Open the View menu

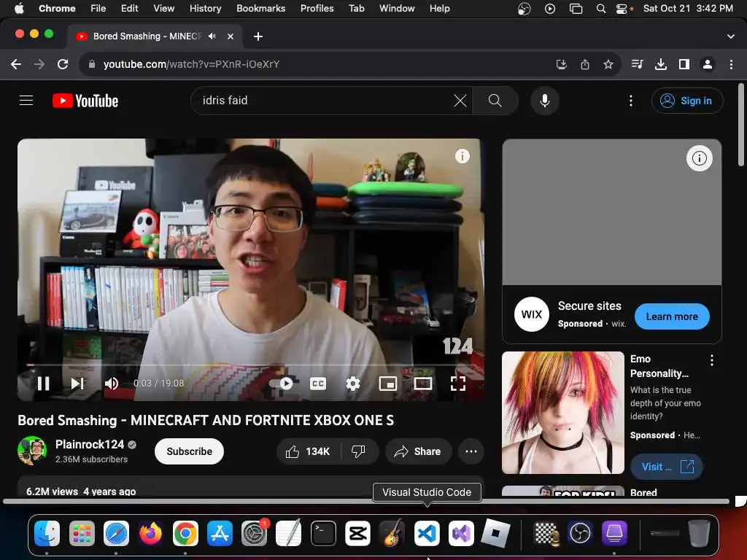tap(163, 8)
